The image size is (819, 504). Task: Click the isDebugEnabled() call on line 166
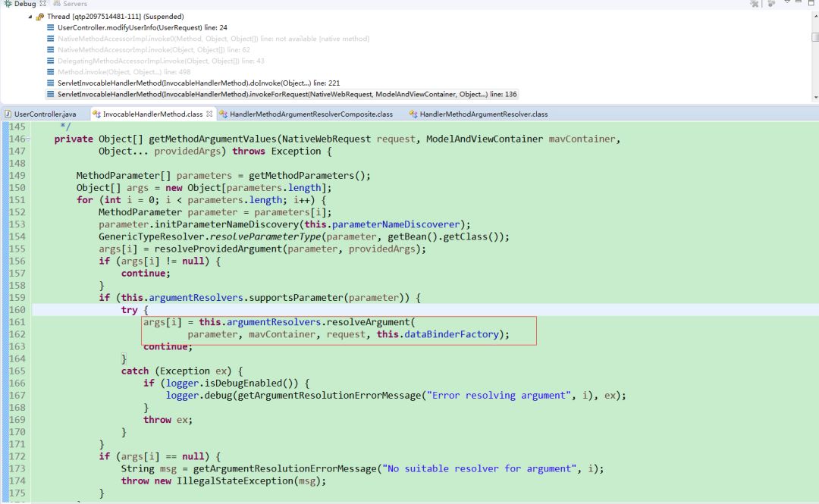tap(251, 383)
